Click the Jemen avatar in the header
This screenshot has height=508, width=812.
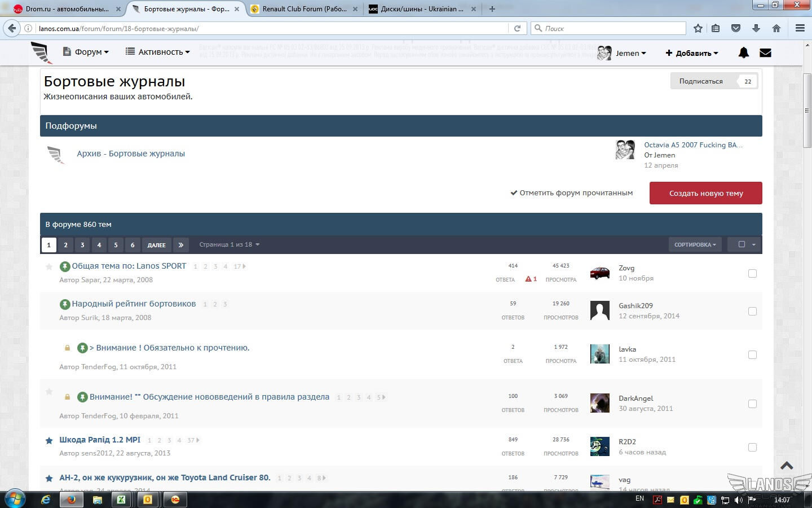604,52
